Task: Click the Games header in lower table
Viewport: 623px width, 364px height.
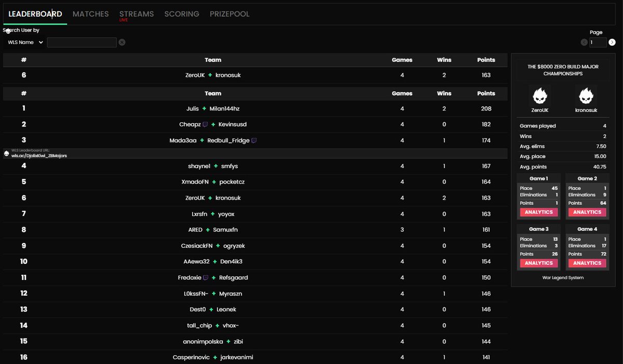Action: (402, 94)
